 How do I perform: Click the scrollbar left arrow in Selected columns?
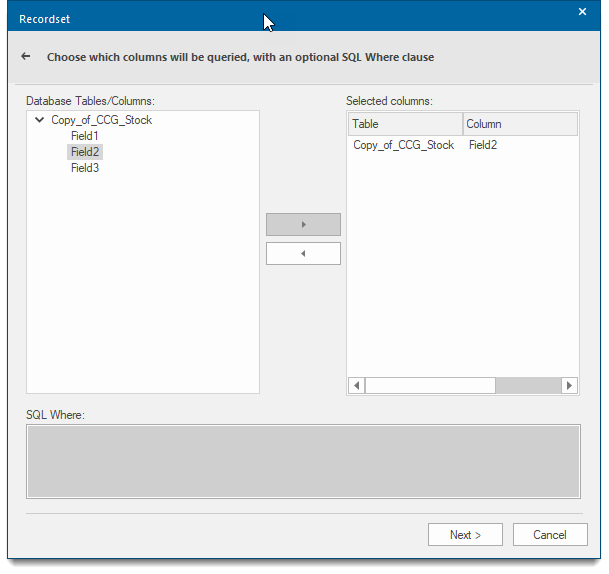[357, 385]
